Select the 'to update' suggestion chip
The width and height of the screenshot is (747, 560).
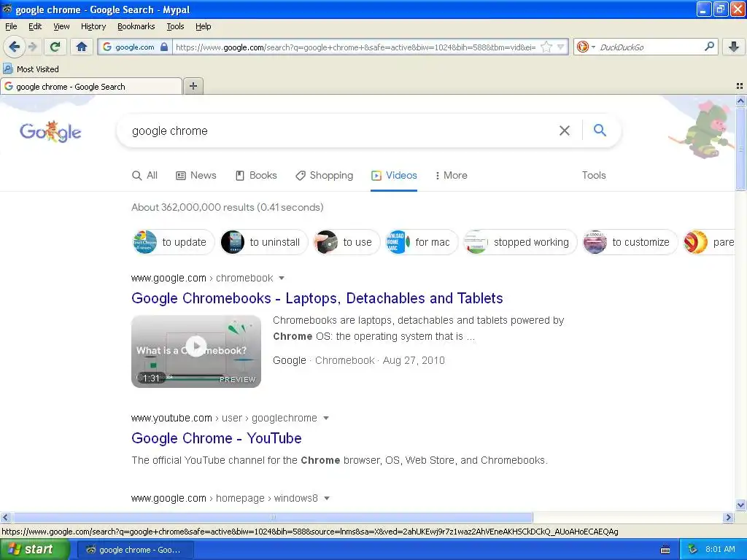click(x=174, y=242)
